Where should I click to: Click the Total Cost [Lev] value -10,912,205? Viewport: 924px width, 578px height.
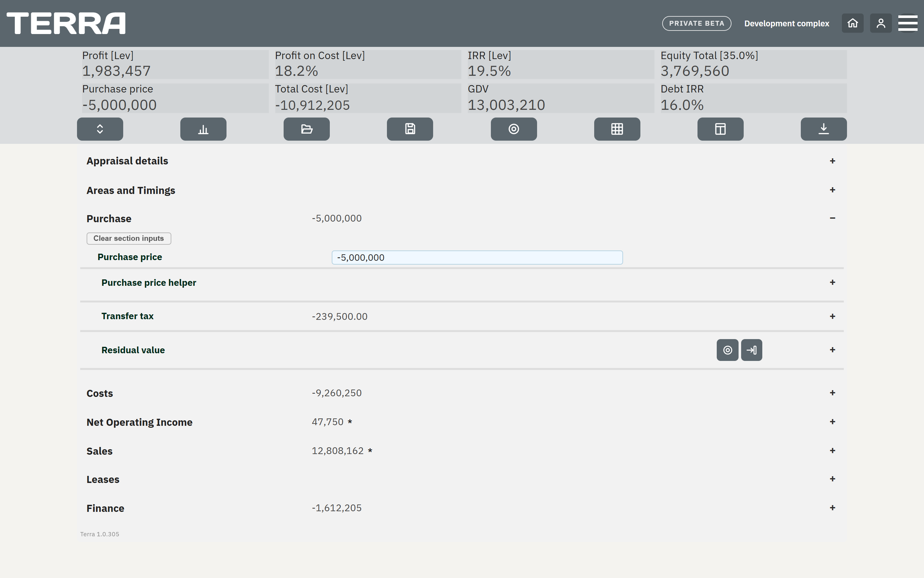312,105
